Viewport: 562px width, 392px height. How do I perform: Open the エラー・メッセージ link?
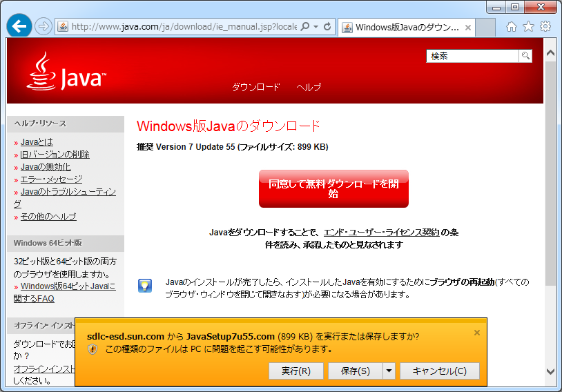(x=51, y=179)
